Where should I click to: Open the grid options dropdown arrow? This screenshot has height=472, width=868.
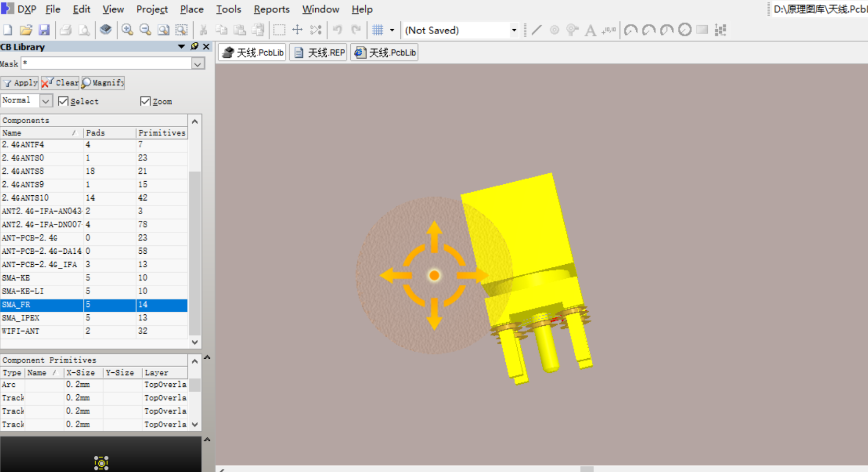pyautogui.click(x=392, y=30)
